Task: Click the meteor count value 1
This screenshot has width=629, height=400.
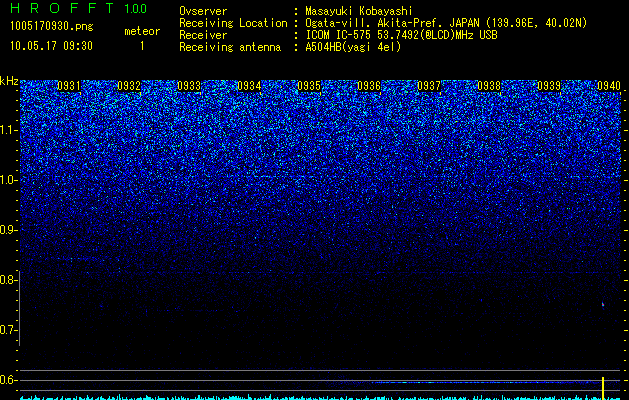Action: point(142,46)
